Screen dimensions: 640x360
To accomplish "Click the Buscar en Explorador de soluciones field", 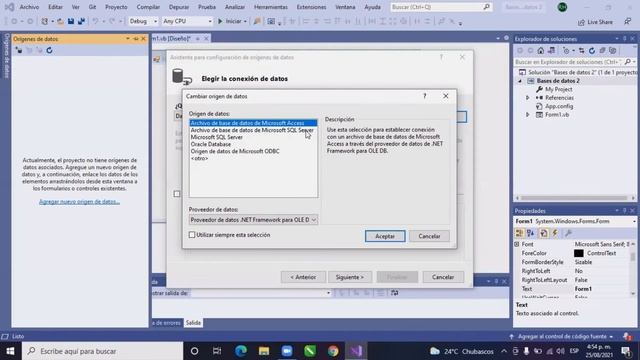I will pos(568,62).
